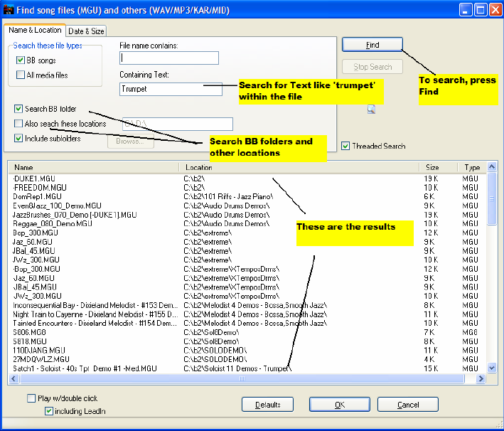504x431 pixels.
Task: Click the horizontal scroll right arrow
Action: tap(481, 378)
